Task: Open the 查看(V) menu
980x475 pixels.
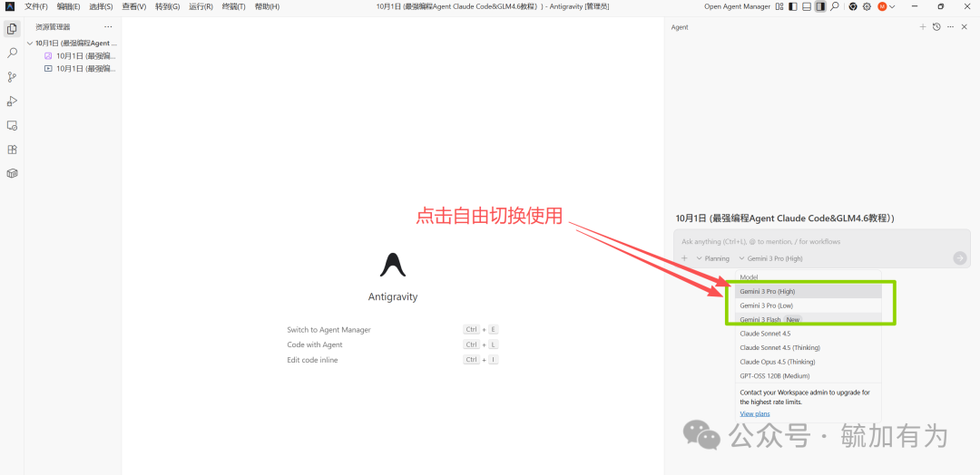Action: tap(133, 6)
